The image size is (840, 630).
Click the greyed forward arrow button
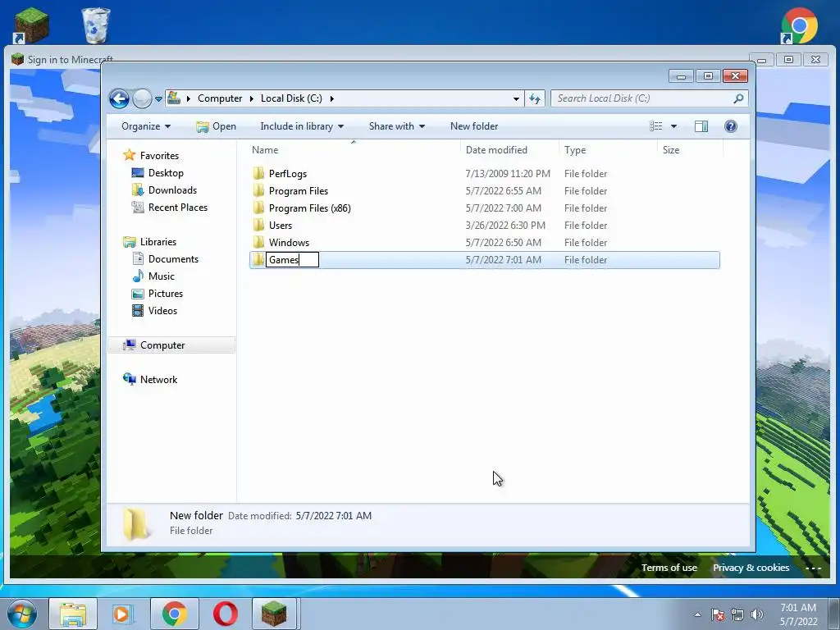pos(142,98)
